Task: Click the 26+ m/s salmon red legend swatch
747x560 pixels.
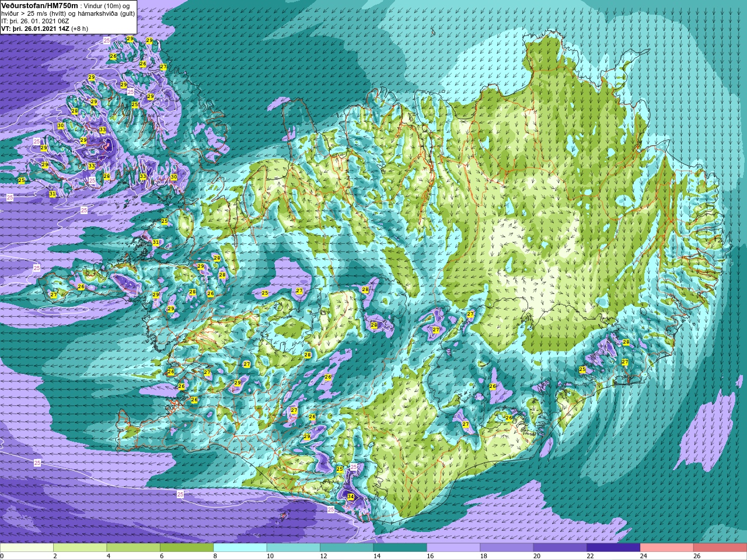Action: 720,548
